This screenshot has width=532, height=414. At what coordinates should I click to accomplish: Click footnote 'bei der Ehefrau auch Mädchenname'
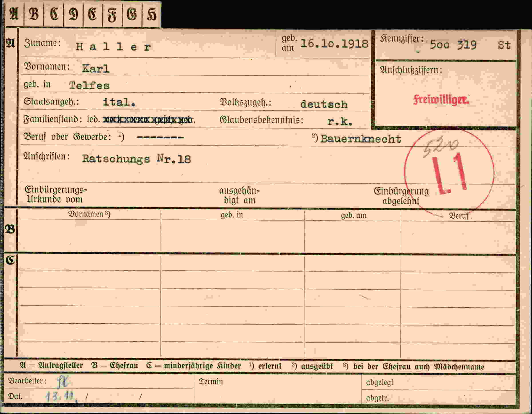click(x=419, y=366)
